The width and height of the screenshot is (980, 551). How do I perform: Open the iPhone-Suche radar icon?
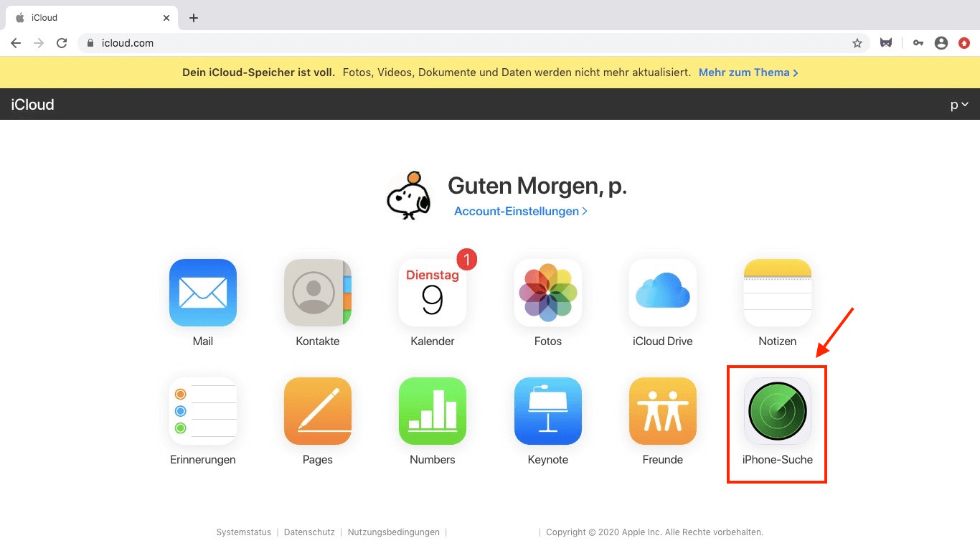point(778,411)
